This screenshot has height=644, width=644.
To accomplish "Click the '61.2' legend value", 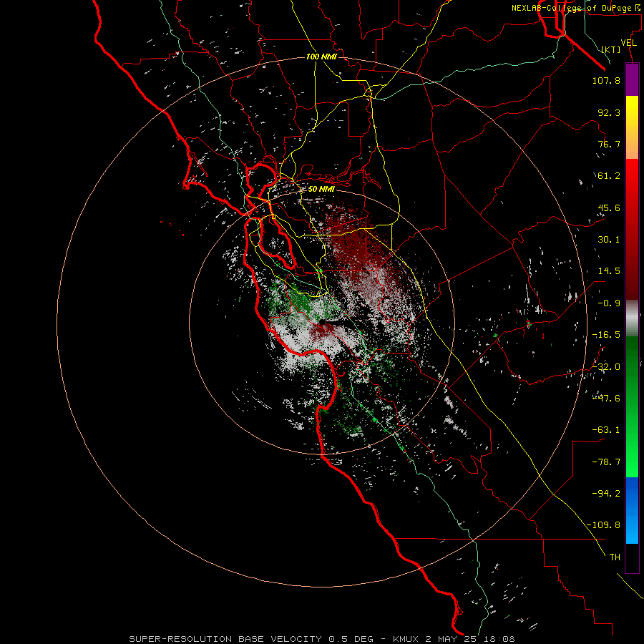I will pos(609,176).
